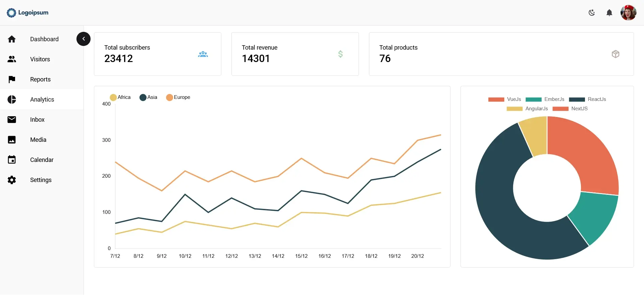Click the Reports flag icon
Image resolution: width=644 pixels, height=295 pixels.
[12, 79]
